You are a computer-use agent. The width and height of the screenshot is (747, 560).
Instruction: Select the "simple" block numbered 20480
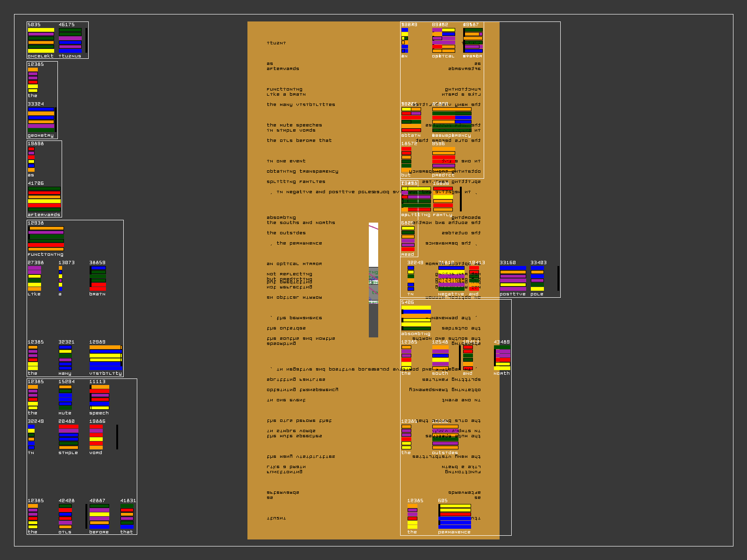pos(69,437)
